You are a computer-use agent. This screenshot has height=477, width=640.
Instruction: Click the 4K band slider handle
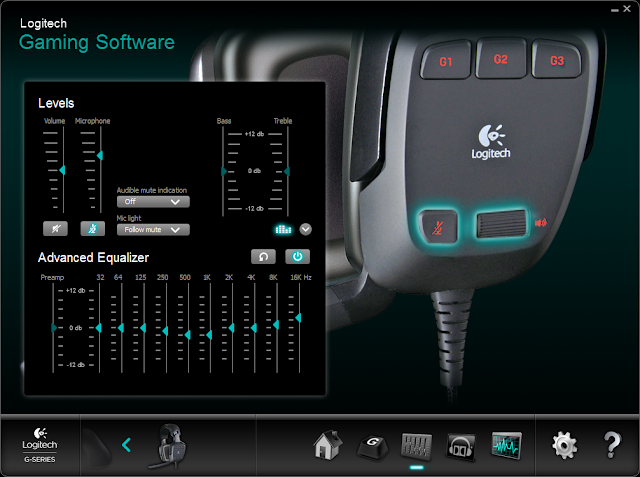[254, 328]
